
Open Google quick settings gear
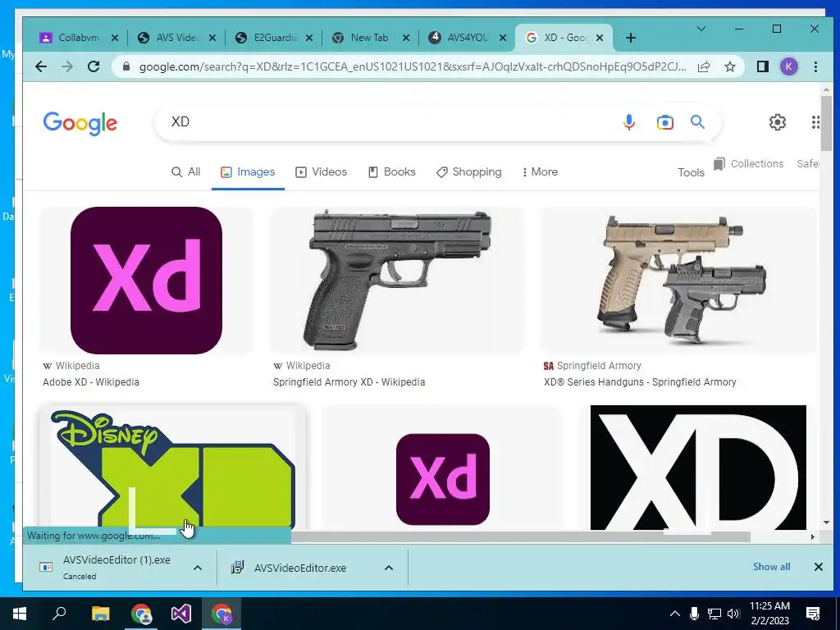click(778, 122)
